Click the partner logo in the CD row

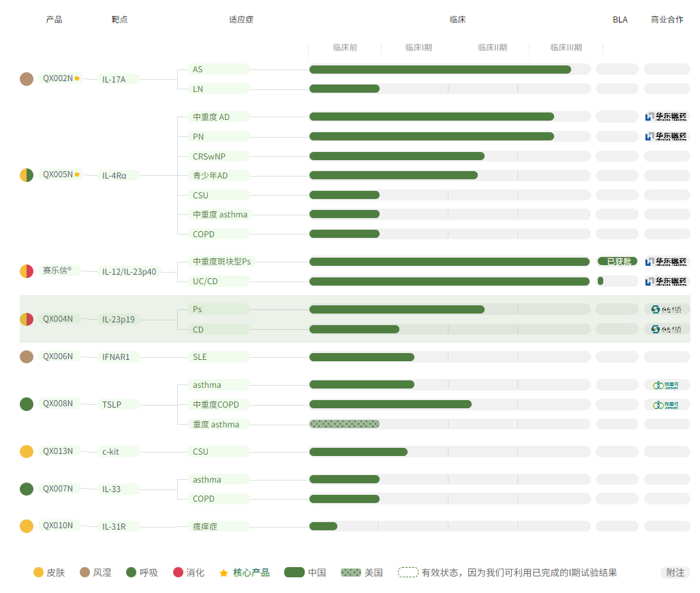(666, 329)
